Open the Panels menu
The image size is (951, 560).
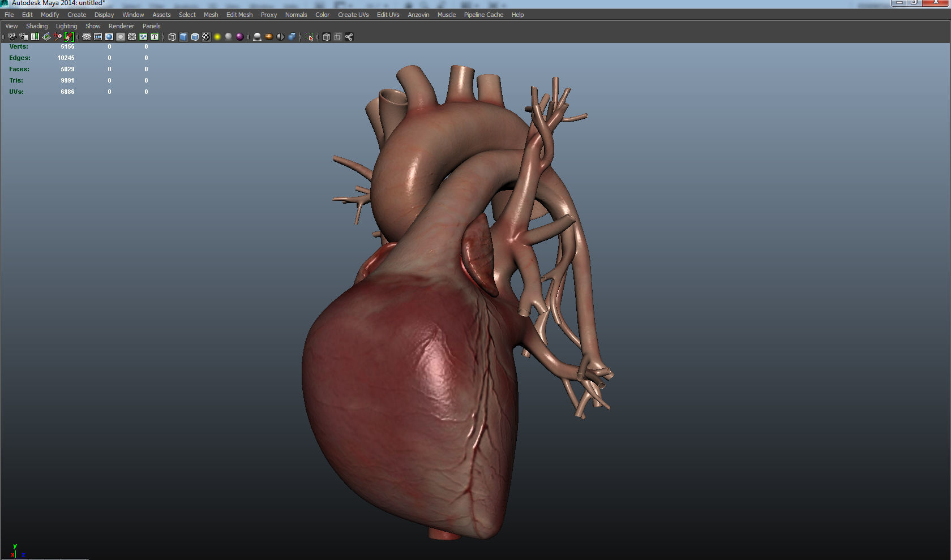[151, 26]
